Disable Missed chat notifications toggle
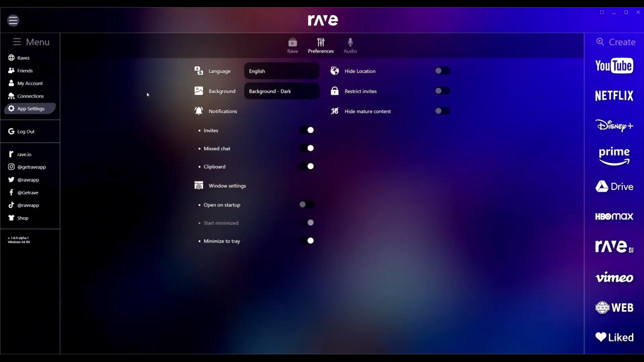This screenshot has height=362, width=644. [x=307, y=148]
